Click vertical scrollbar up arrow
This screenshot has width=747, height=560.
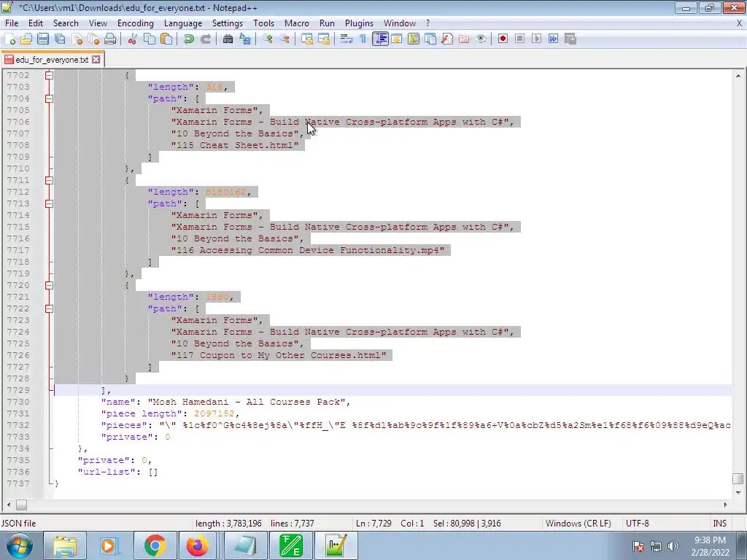(x=738, y=76)
